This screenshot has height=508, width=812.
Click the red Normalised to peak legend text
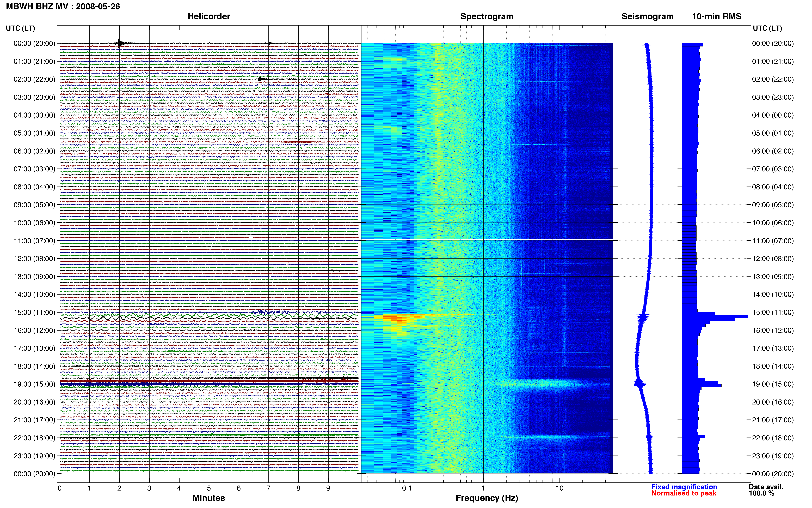[x=684, y=493]
